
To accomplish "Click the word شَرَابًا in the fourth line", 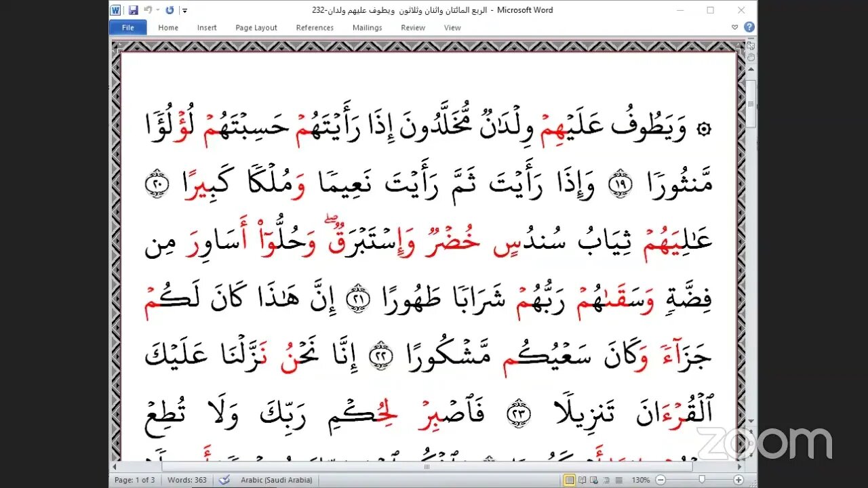I will tap(479, 298).
